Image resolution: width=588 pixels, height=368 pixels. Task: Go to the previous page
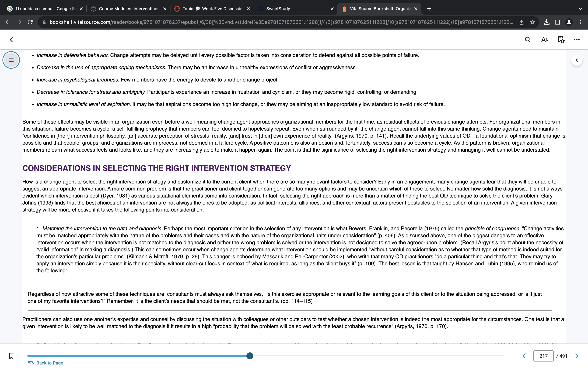(524, 356)
